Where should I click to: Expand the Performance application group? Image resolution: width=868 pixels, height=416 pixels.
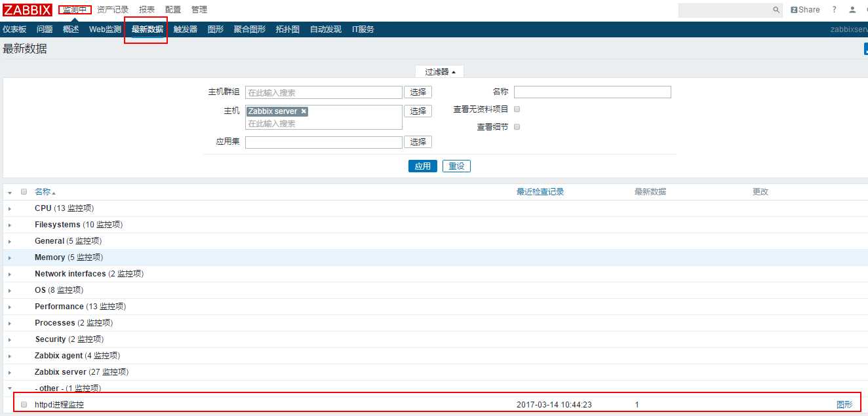(10, 307)
